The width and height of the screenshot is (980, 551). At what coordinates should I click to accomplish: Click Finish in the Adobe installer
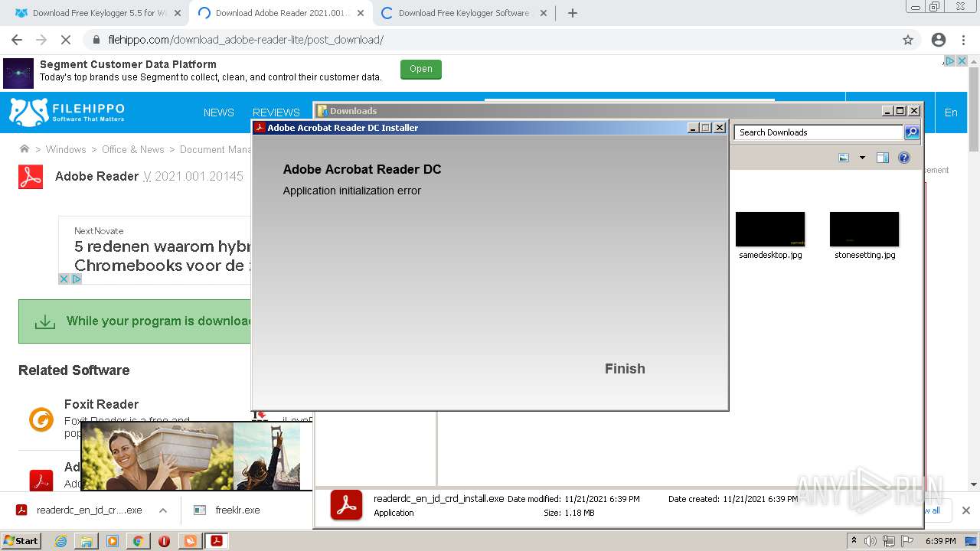point(625,369)
